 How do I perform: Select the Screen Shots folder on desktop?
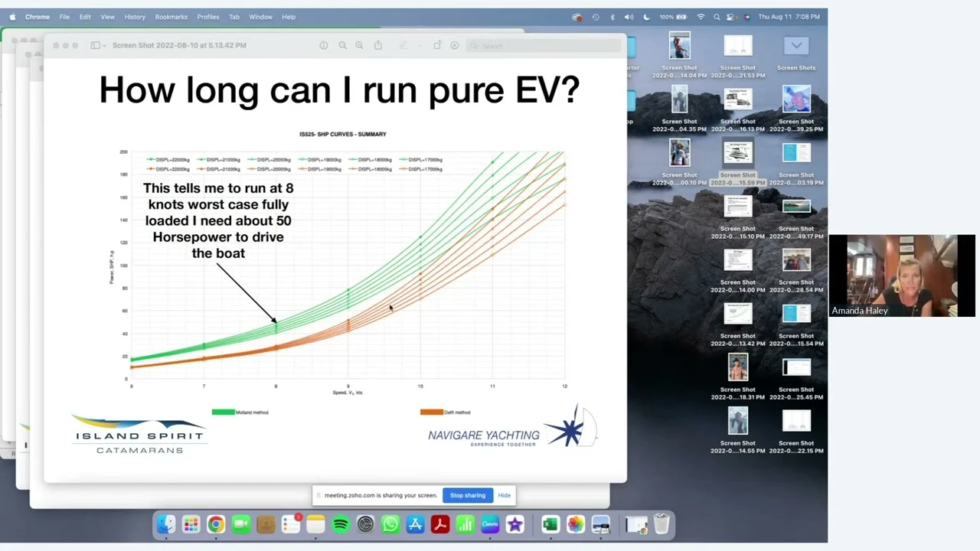click(x=796, y=53)
